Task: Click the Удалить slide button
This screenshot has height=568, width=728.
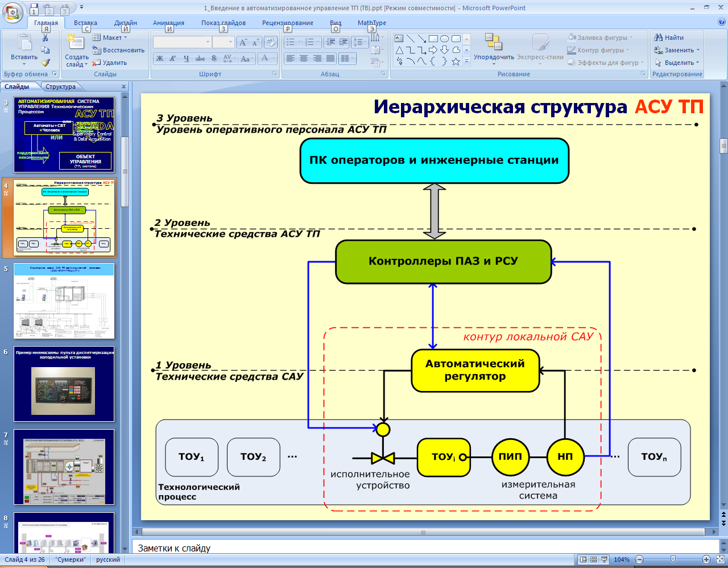Action: pos(110,63)
